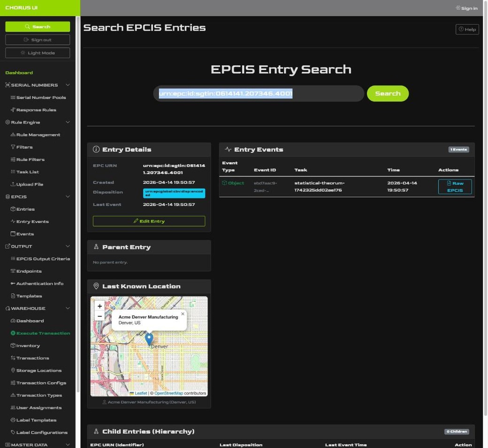Open Transactions in sidebar
This screenshot has height=448, width=488.
(30, 358)
